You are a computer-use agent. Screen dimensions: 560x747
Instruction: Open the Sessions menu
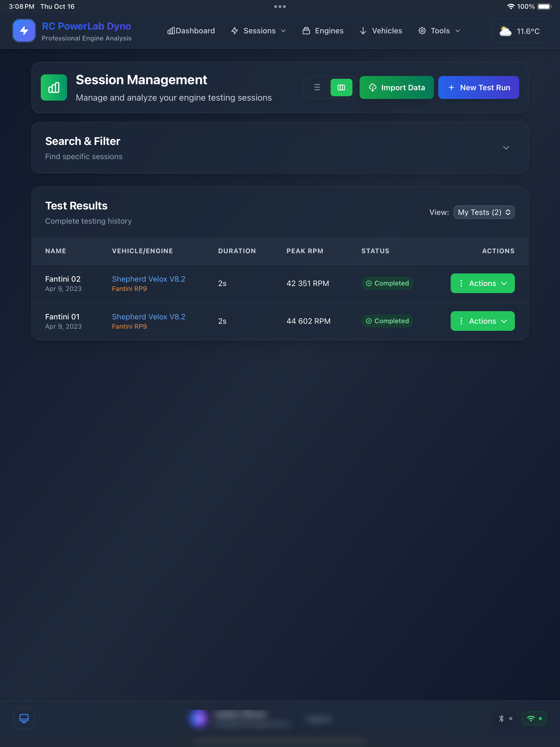coord(258,31)
